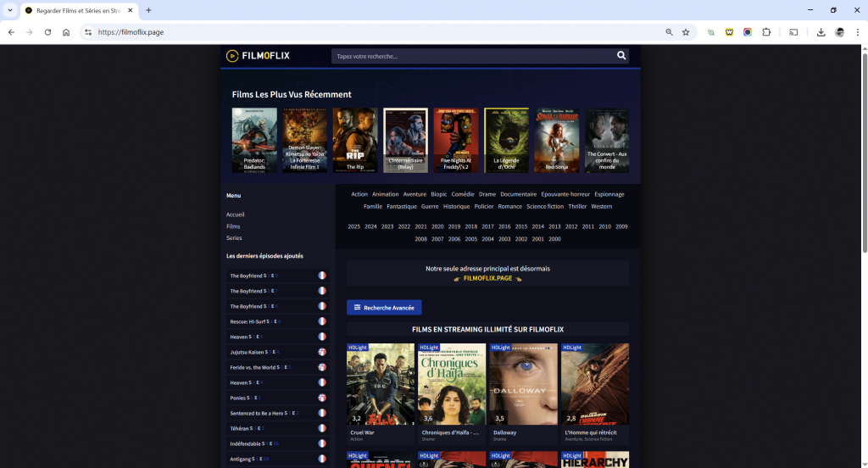Open the Cruel War movie card

381,393
